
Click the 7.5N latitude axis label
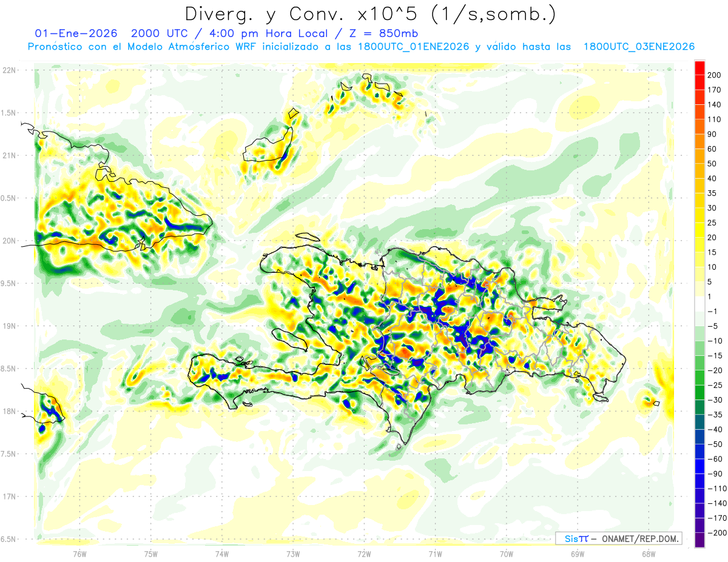click(9, 453)
